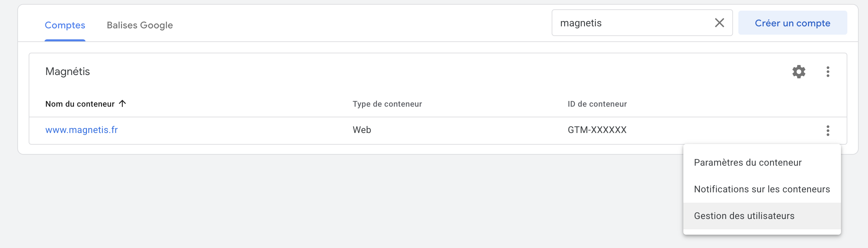Clear the magnetis search field
This screenshot has width=868, height=248.
point(719,23)
